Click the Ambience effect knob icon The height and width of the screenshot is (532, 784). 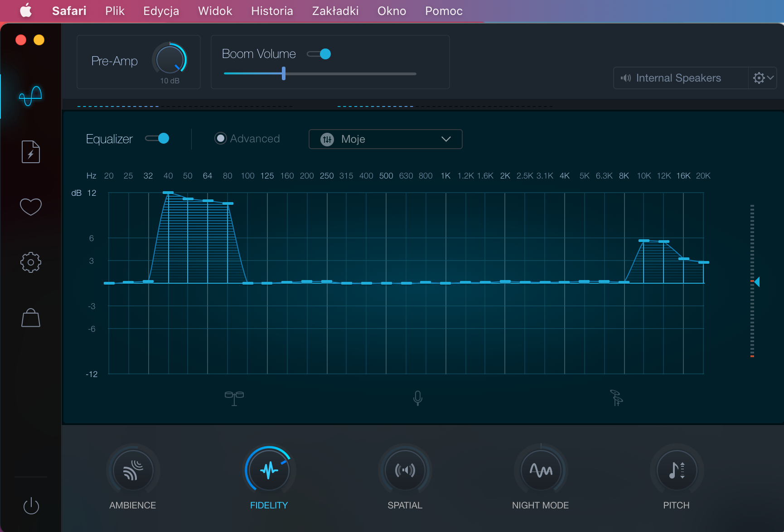tap(133, 470)
